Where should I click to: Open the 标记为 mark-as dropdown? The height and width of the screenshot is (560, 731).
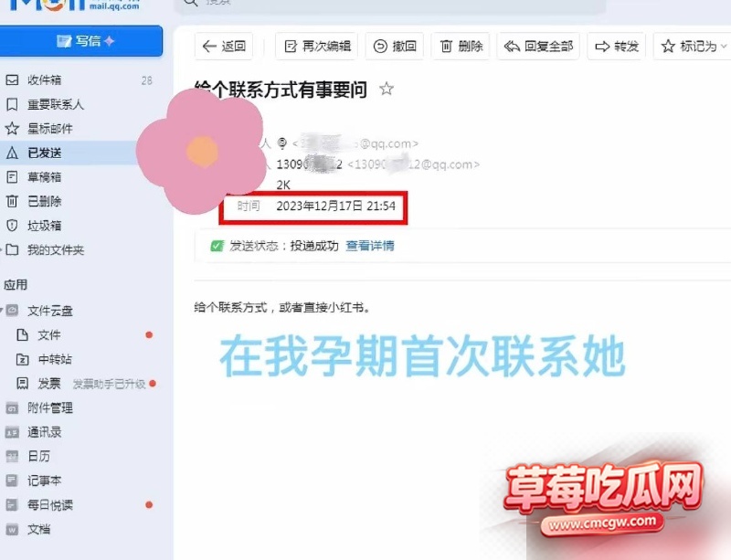693,47
